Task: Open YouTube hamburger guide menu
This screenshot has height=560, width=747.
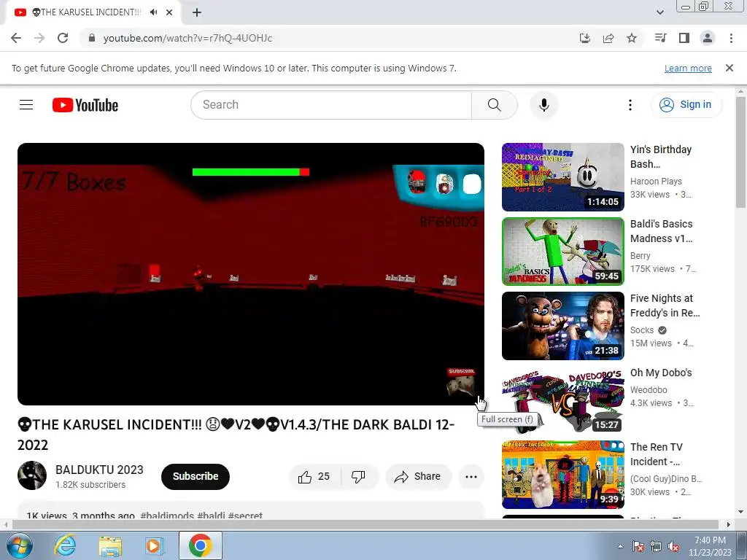Action: click(26, 105)
